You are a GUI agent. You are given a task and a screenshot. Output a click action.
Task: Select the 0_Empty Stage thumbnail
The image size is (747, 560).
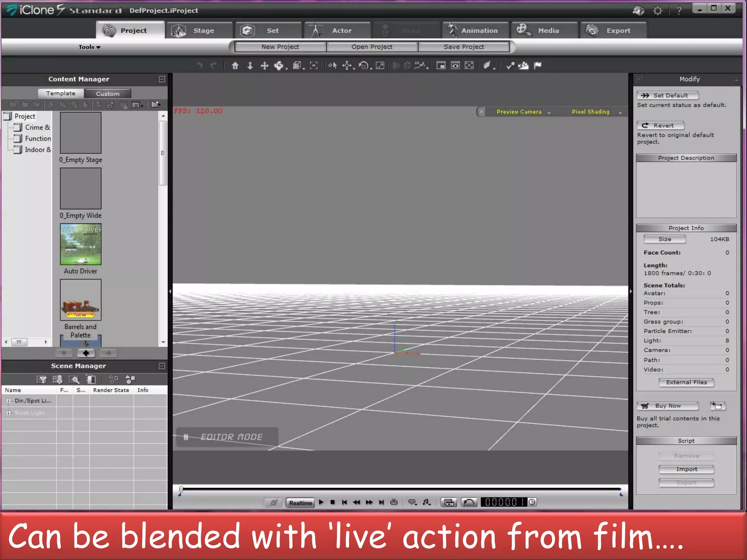pyautogui.click(x=81, y=133)
